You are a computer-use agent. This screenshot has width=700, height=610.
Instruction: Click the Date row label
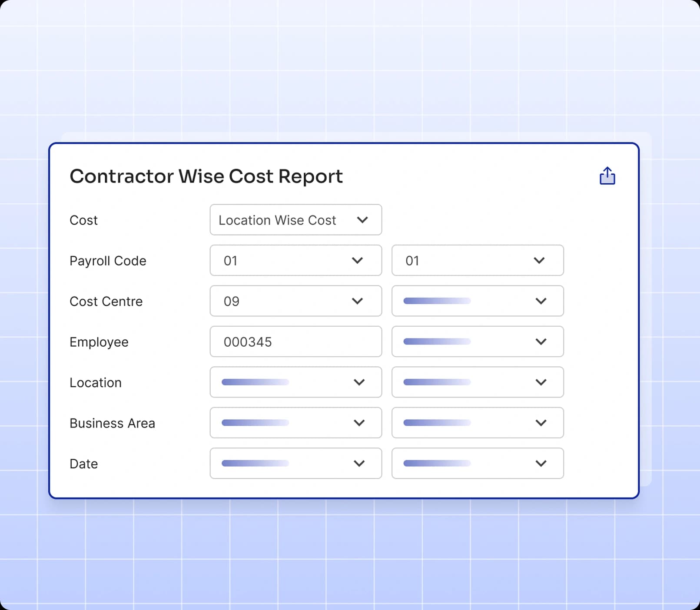[83, 463]
